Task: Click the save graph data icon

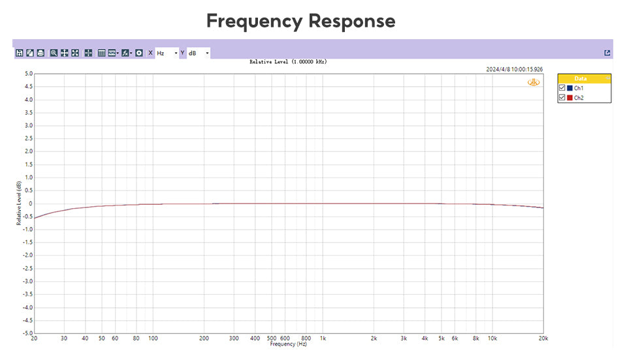Action: tap(20, 53)
